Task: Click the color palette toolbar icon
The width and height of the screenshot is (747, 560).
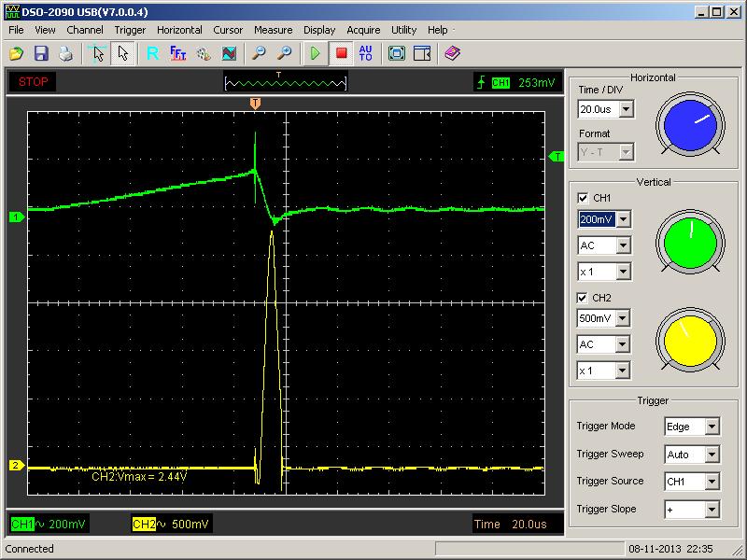Action: (204, 53)
